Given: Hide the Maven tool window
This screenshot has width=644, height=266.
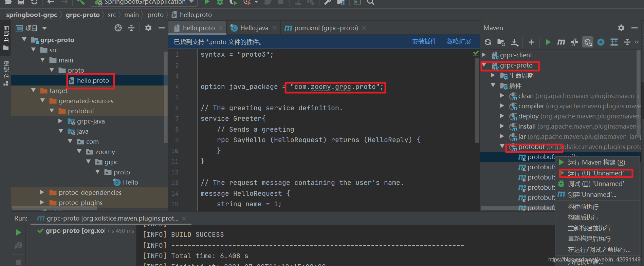Looking at the screenshot, I should [634, 28].
